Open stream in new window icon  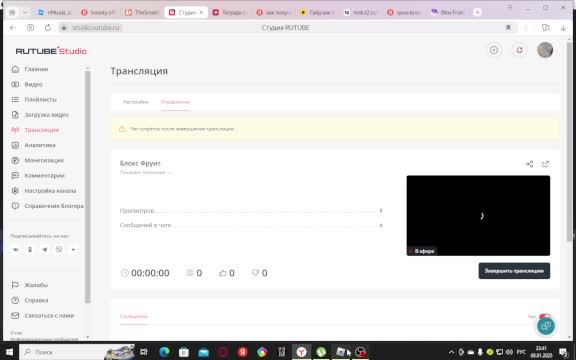[x=546, y=164]
